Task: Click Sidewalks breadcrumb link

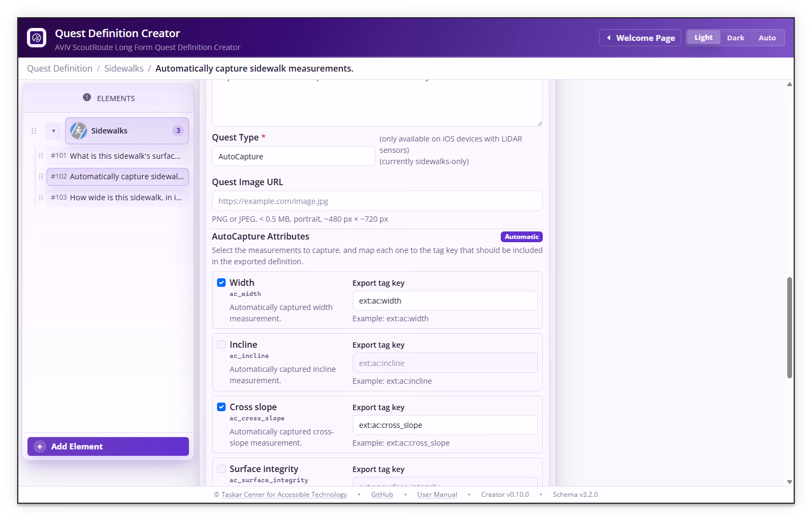Action: 124,68
